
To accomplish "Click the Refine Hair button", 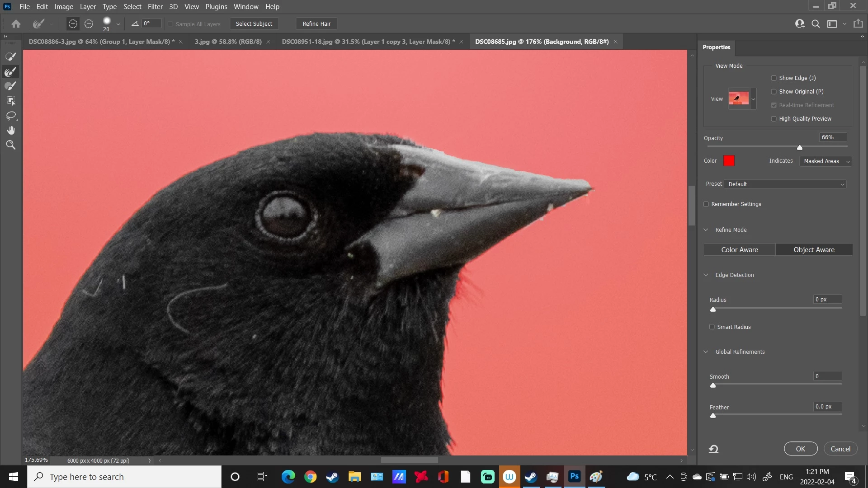I will coord(316,24).
